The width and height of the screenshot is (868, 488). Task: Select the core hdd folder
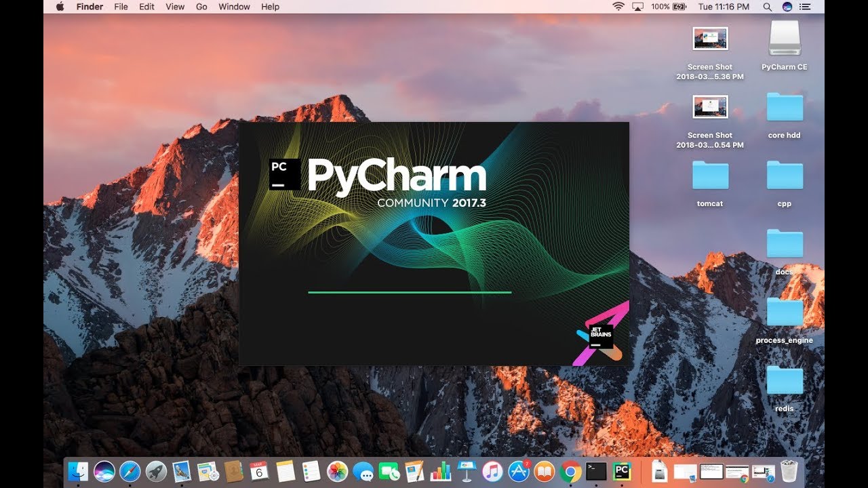click(785, 116)
